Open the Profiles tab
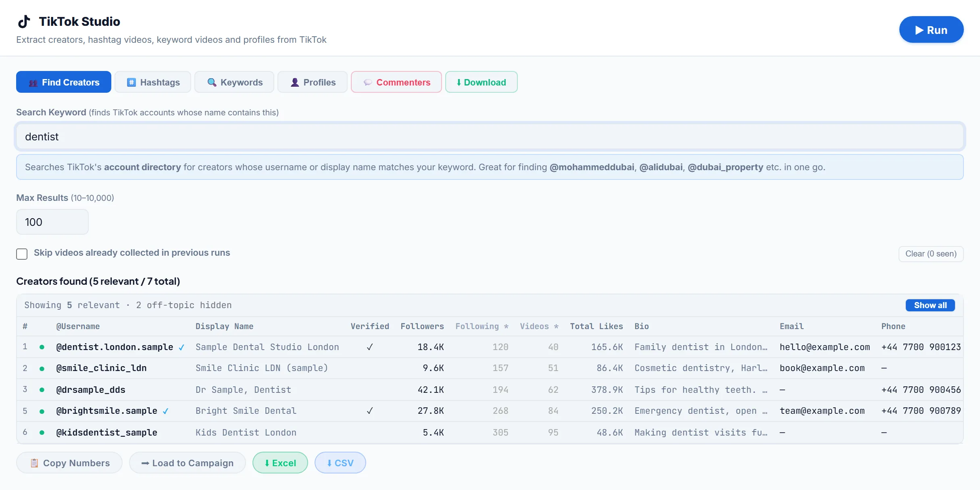This screenshot has width=980, height=490. [x=313, y=82]
